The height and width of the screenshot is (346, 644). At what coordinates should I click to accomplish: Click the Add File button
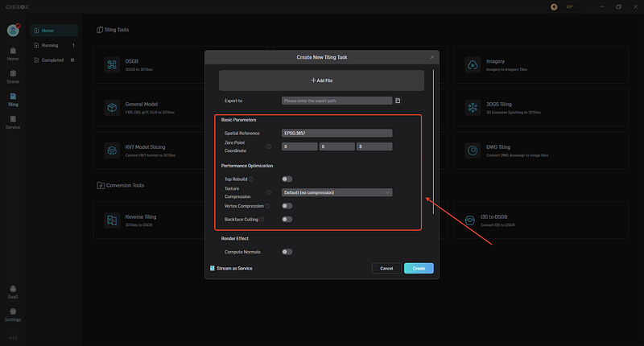tap(321, 80)
